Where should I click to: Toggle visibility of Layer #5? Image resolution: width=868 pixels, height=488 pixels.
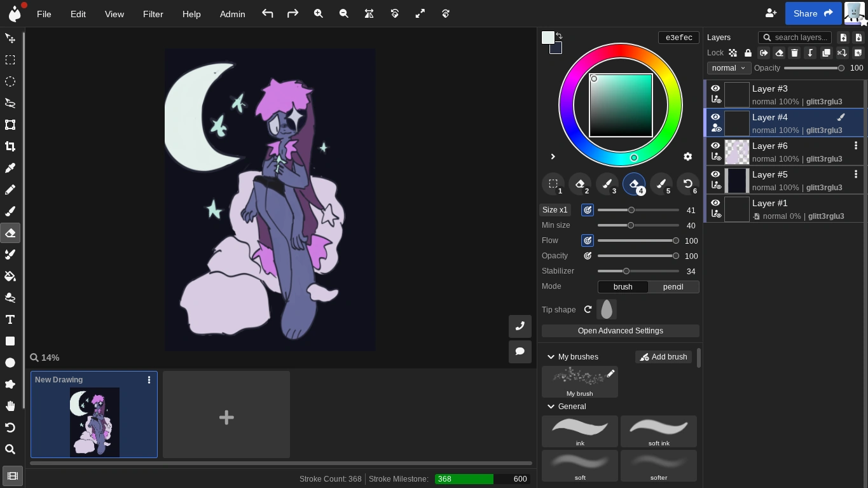pos(715,174)
